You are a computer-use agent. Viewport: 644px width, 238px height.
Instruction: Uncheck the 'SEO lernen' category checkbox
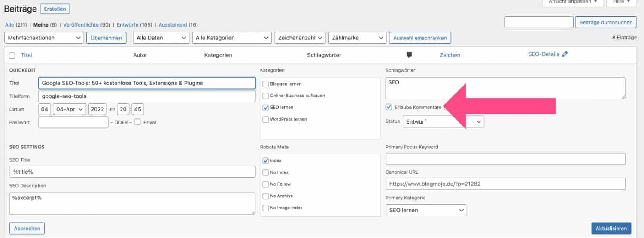[266, 108]
